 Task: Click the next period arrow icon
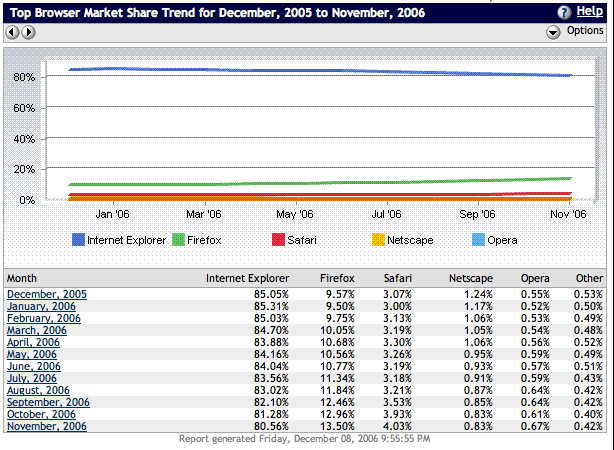tap(28, 32)
